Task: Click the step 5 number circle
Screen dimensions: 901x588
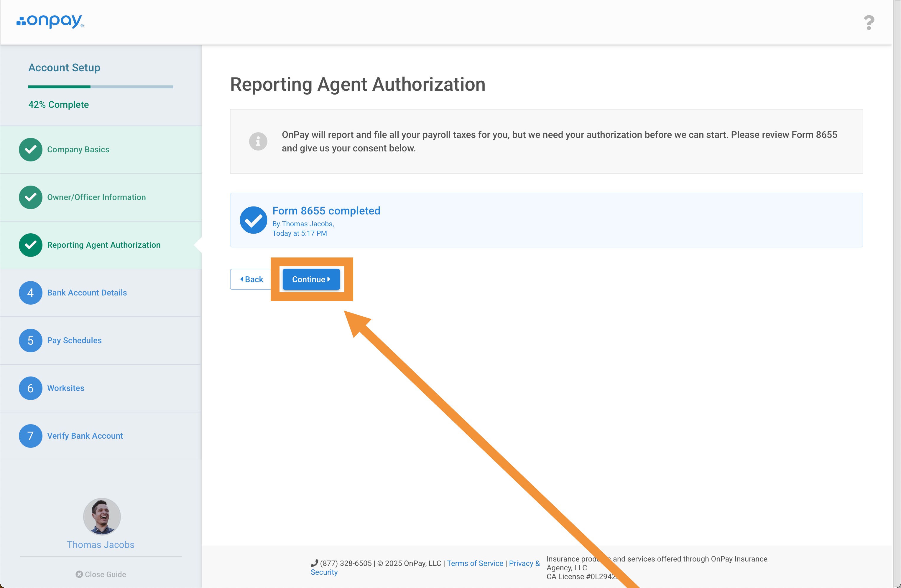Action: point(31,340)
